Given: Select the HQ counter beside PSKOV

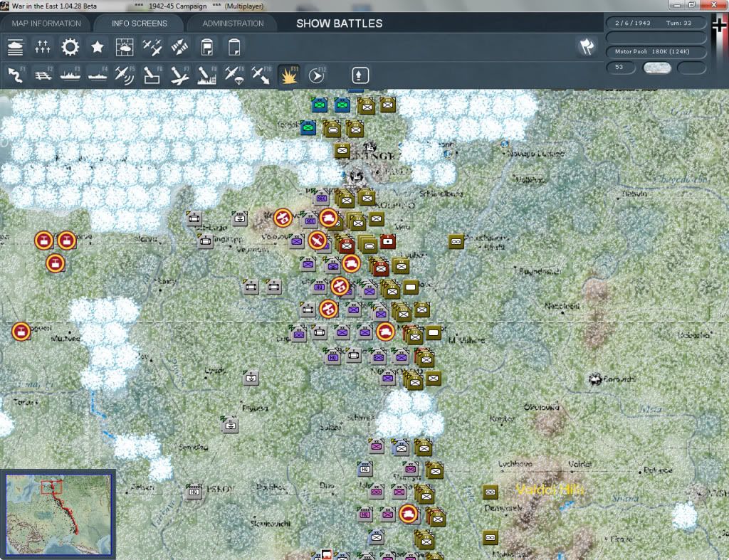Looking at the screenshot, I should [x=194, y=491].
